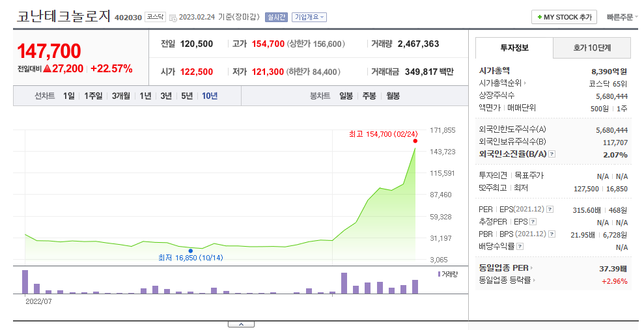The height and width of the screenshot is (330, 644).
Task: Click help icon beside PBR BPS(2021.12)
Action: (552, 234)
